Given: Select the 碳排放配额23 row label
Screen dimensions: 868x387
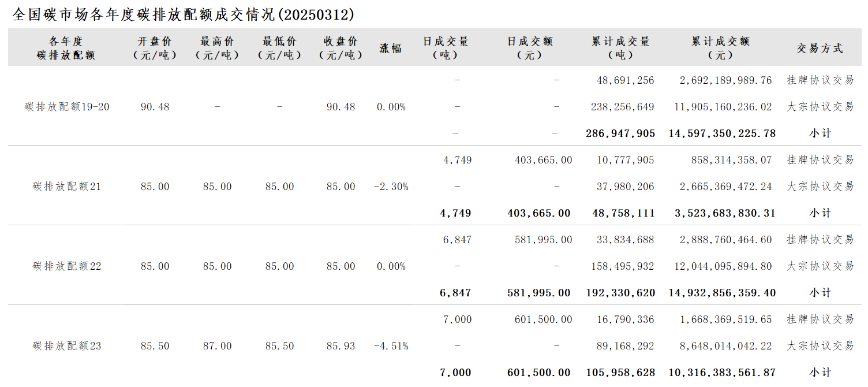Looking at the screenshot, I should [67, 346].
